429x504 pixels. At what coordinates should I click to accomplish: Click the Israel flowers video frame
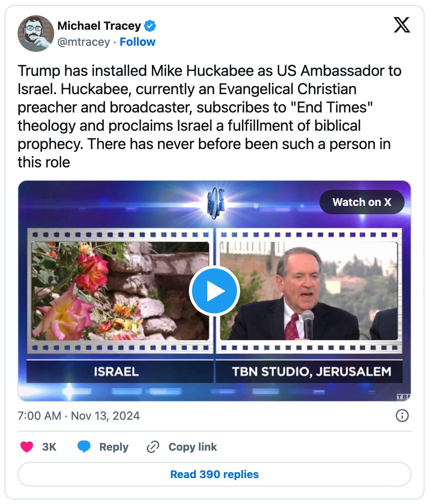[121, 291]
